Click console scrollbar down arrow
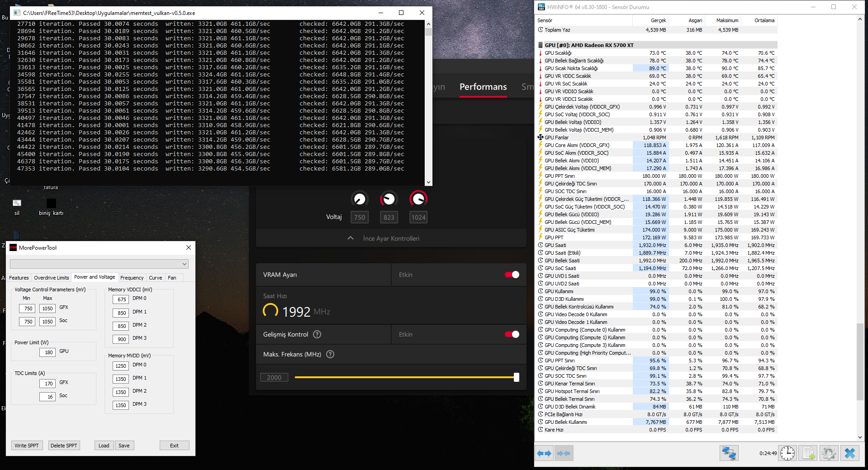Image resolution: width=868 pixels, height=470 pixels. (x=428, y=182)
